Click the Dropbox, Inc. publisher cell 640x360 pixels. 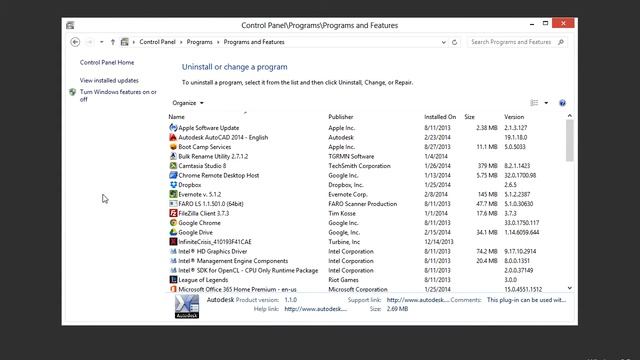coord(346,184)
